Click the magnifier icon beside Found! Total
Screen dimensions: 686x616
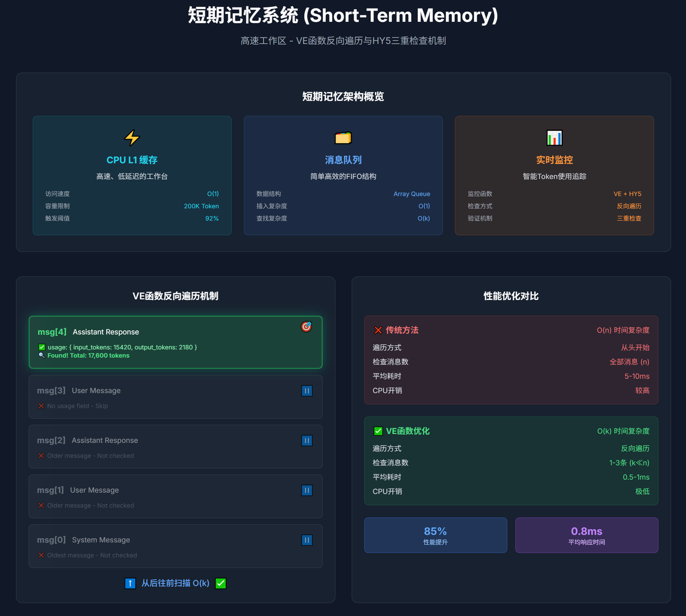41,356
